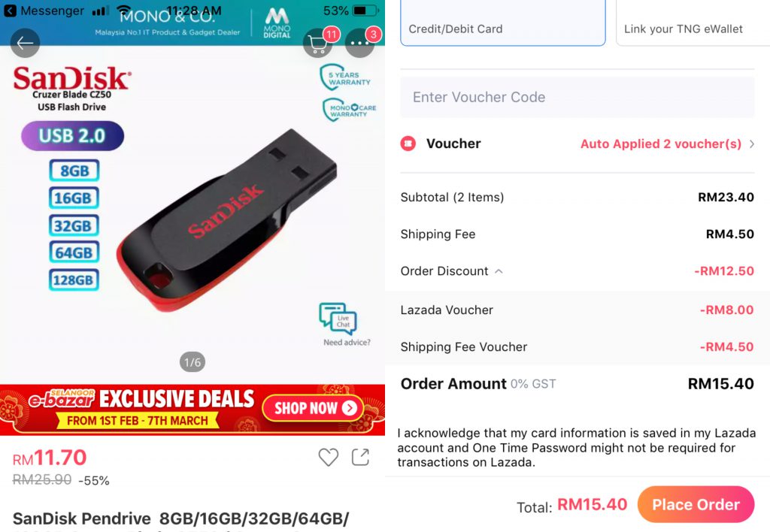Tap the SanDisk pendrive product image

pyautogui.click(x=226, y=221)
